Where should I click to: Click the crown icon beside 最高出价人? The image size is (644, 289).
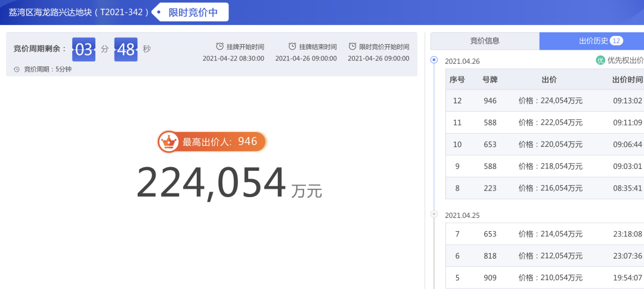click(x=168, y=142)
